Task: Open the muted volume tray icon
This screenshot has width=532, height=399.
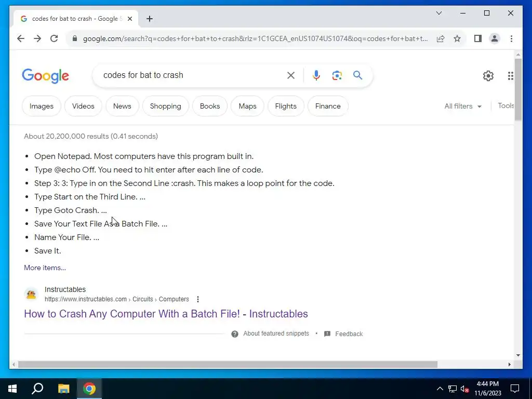Action: [464, 389]
